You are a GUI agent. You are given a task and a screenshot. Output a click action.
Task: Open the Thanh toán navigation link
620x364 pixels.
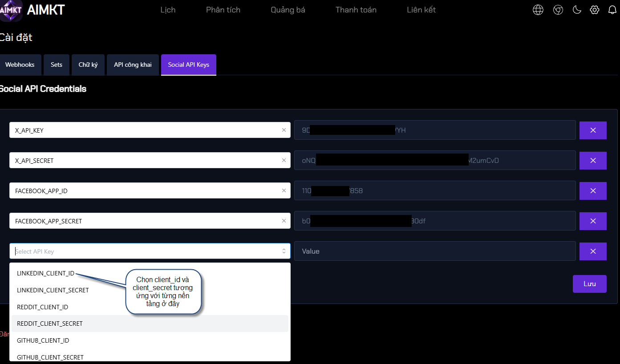point(356,10)
